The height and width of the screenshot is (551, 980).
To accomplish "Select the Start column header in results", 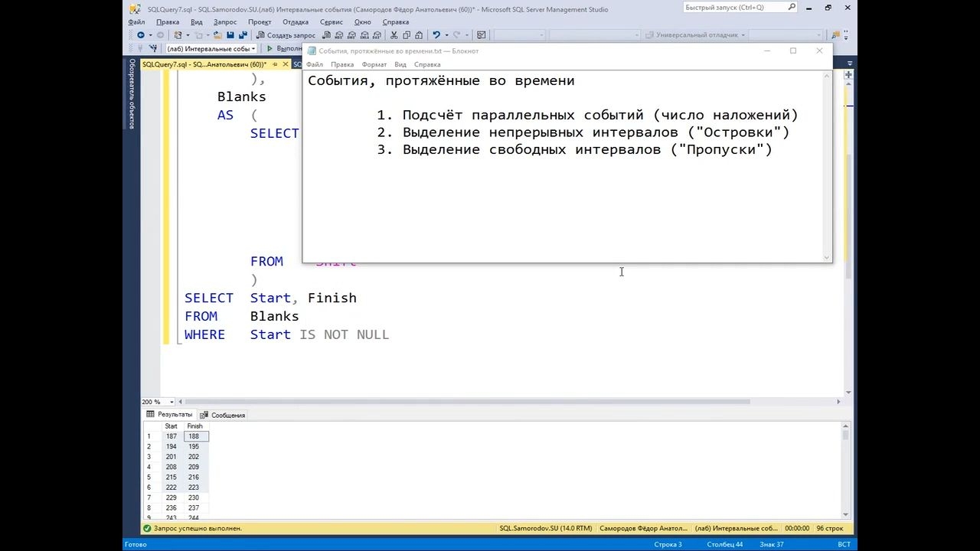I will (x=171, y=426).
